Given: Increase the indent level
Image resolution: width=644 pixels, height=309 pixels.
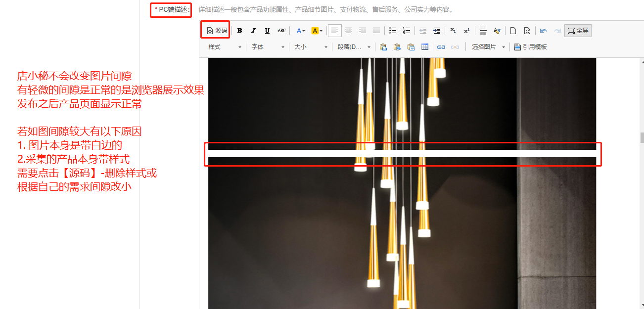Looking at the screenshot, I should tap(437, 31).
